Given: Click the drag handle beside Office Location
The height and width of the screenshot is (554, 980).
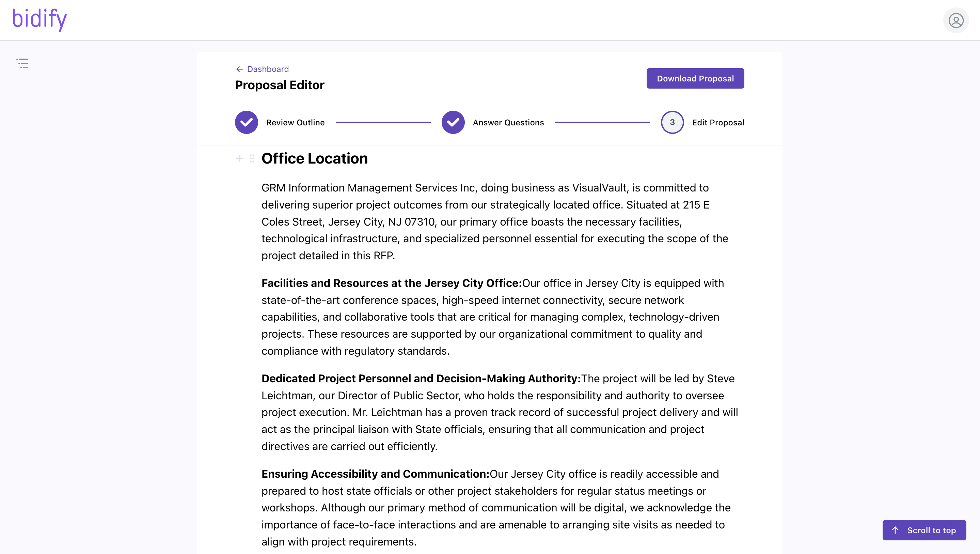Looking at the screenshot, I should (x=252, y=158).
